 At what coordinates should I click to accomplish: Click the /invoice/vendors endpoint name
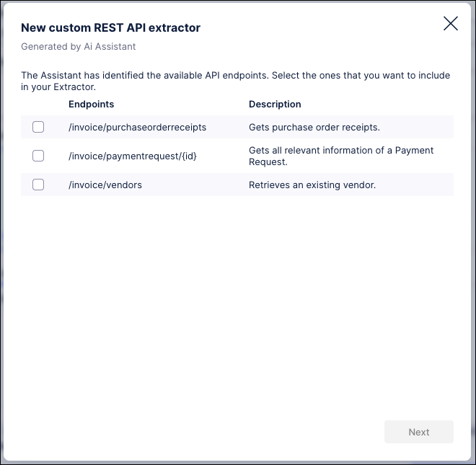pyautogui.click(x=105, y=185)
